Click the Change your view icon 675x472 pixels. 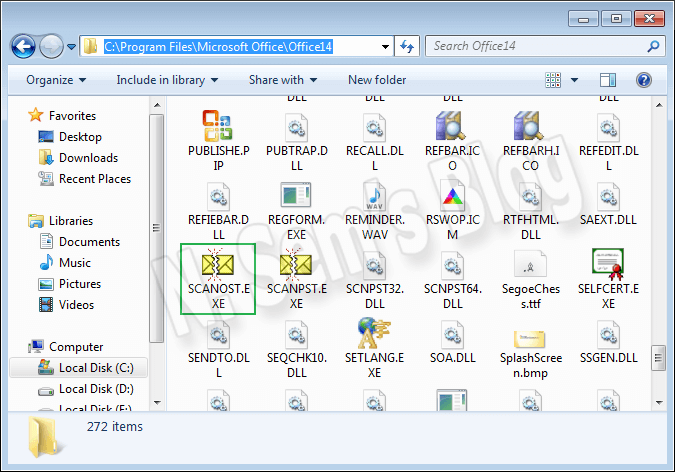coord(553,80)
